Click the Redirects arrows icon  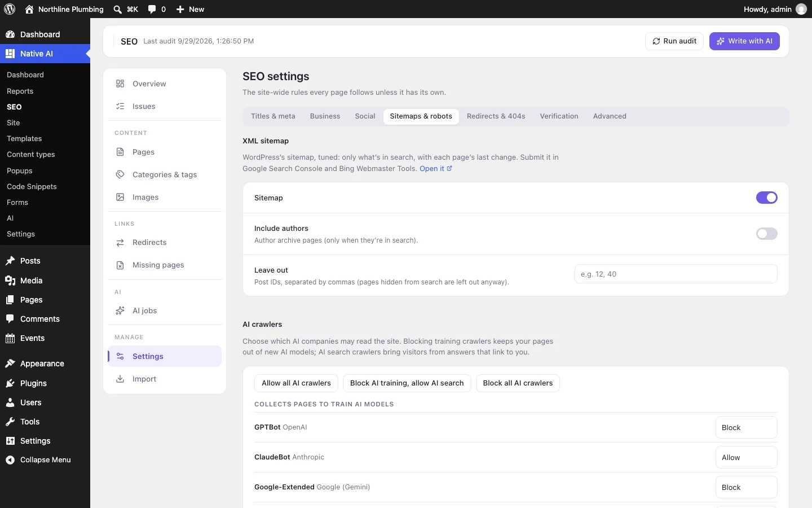(120, 242)
